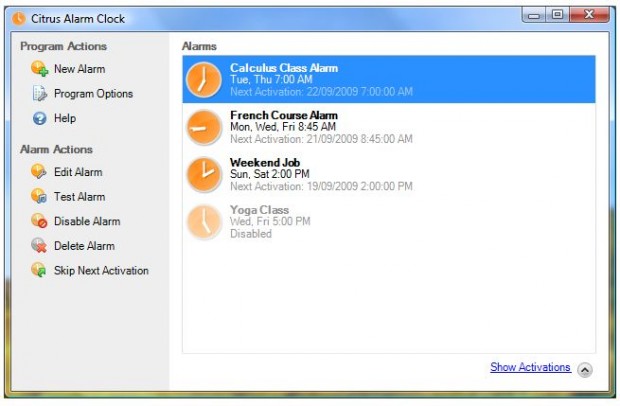Viewport: 620px width, 406px height.
Task: Click the Delete Alarm red-cross icon
Action: [x=39, y=245]
